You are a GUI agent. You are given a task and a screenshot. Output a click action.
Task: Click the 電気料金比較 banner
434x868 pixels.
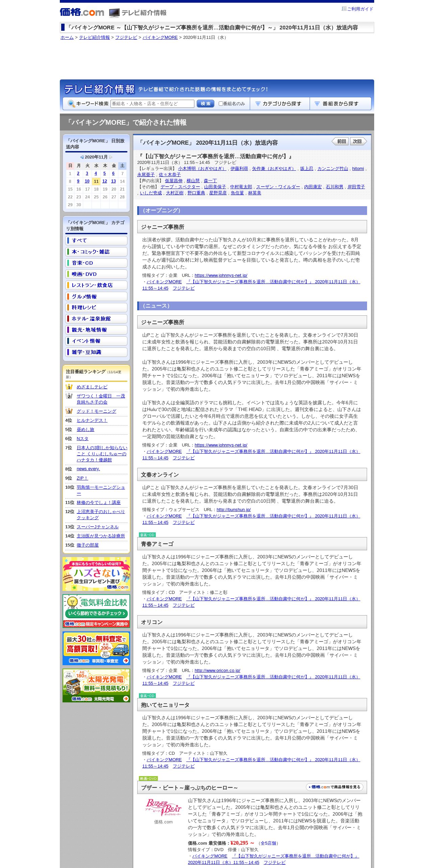pos(96,611)
